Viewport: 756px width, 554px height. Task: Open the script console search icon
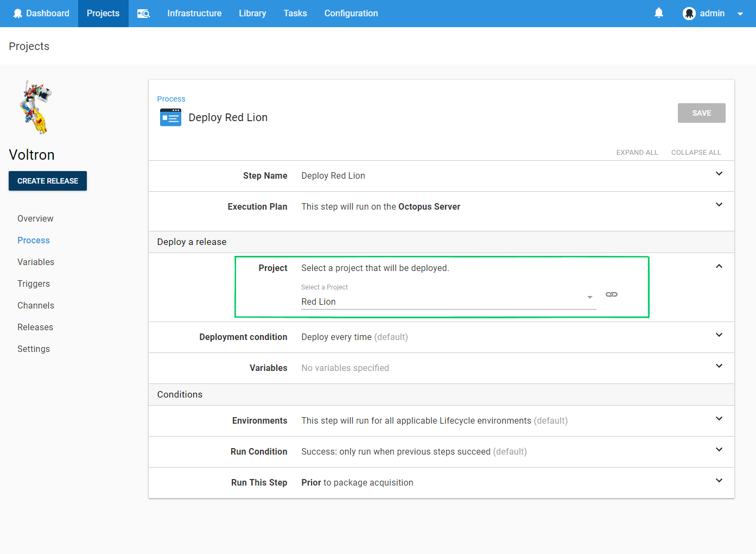point(143,13)
